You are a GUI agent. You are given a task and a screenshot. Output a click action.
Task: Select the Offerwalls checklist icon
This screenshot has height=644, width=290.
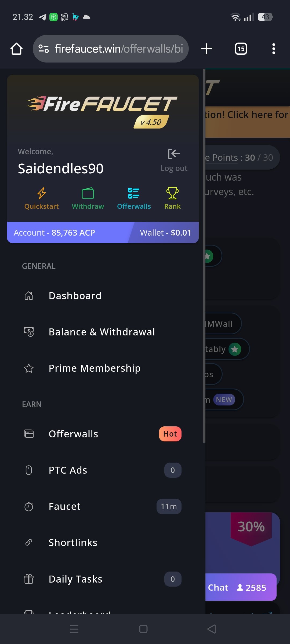(x=134, y=193)
